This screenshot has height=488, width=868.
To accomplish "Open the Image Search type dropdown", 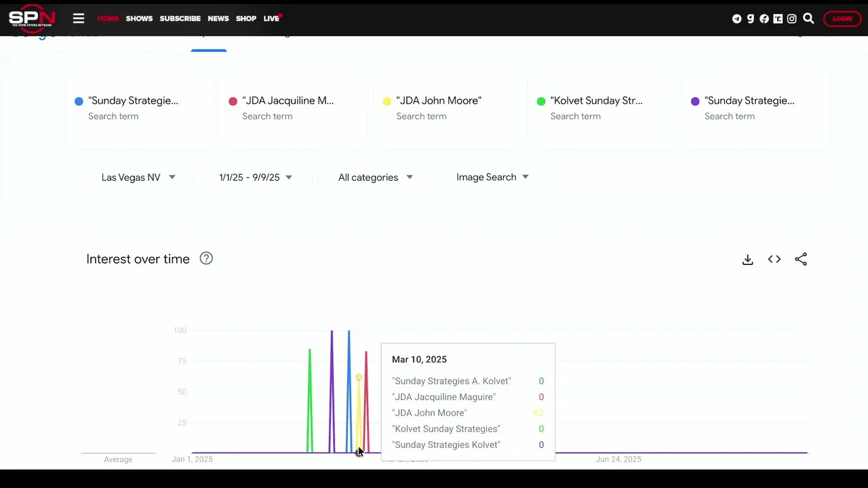I will tap(492, 177).
